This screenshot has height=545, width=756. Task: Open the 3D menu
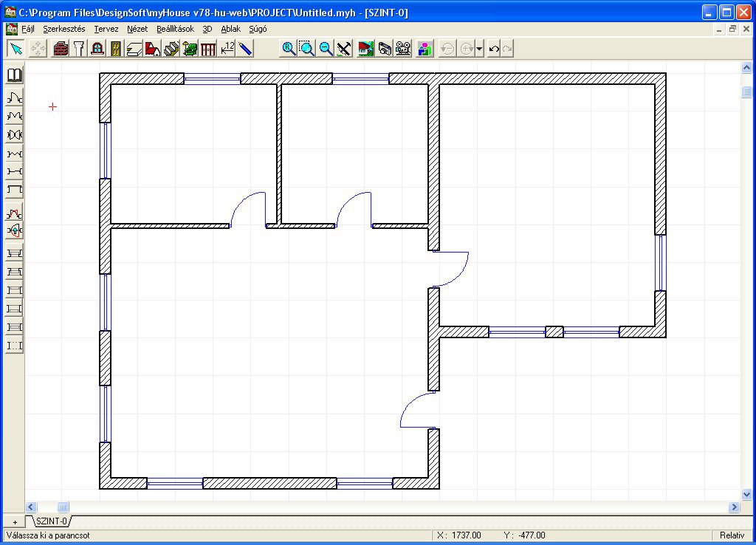pos(207,29)
